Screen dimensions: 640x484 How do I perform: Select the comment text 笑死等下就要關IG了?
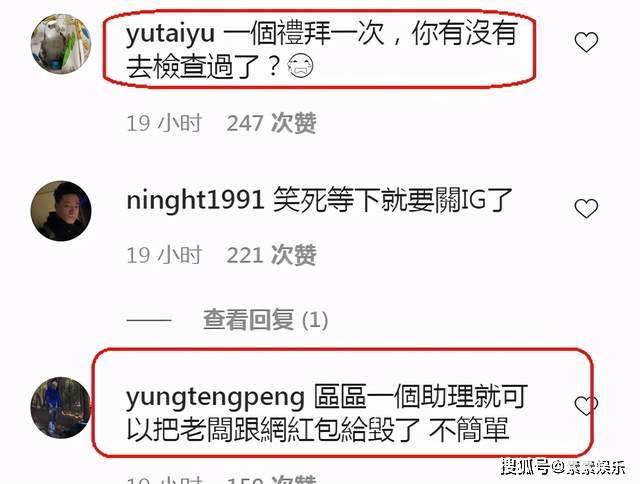coord(393,200)
